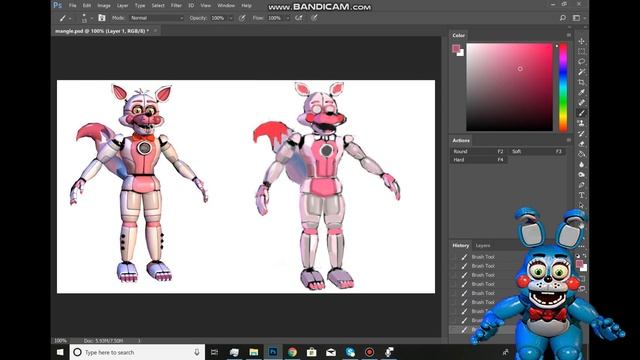Open the Layer menu
The width and height of the screenshot is (640, 360).
122,6
